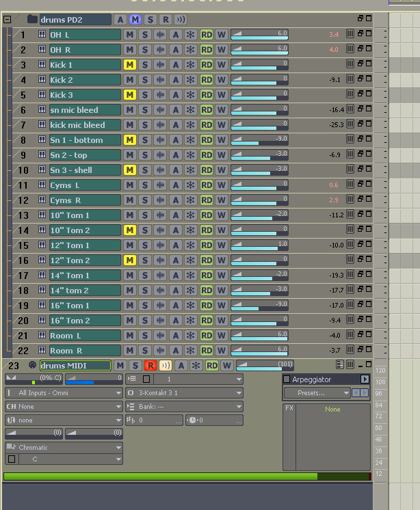Collapse the drums PD2 track folder
Screen dimensions: 420x510
[8, 20]
